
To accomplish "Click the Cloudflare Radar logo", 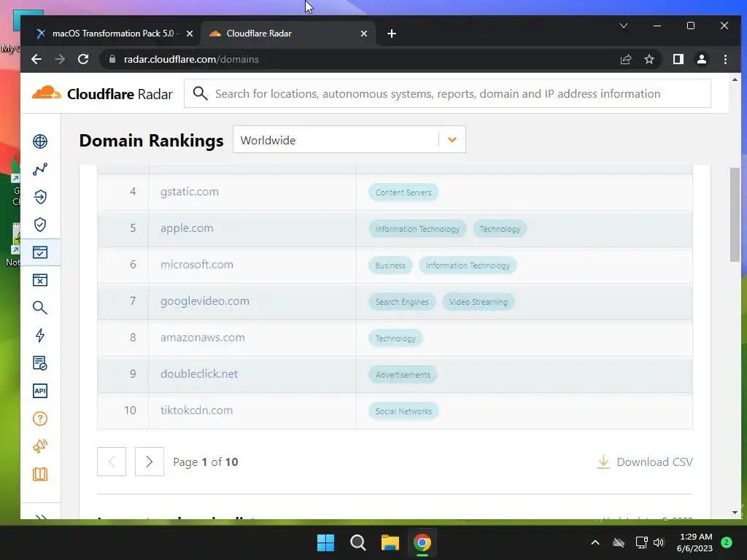I will click(x=102, y=94).
